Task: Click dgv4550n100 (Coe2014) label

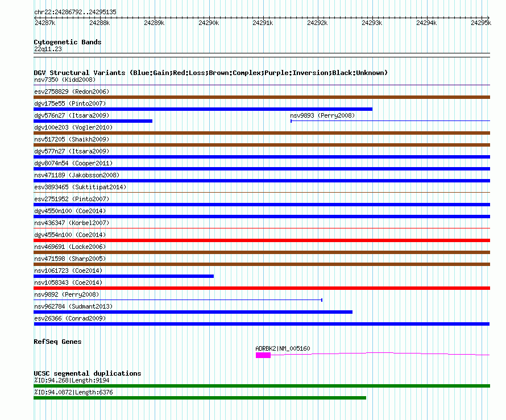Action: click(x=70, y=211)
